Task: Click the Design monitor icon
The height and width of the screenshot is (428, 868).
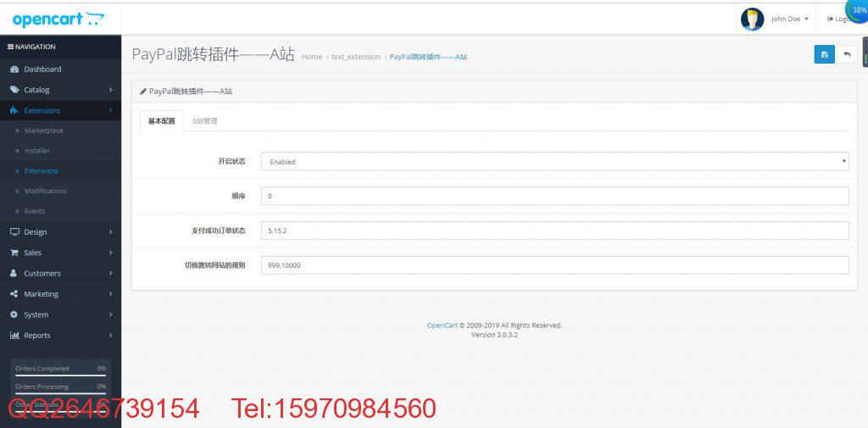Action: pos(14,232)
